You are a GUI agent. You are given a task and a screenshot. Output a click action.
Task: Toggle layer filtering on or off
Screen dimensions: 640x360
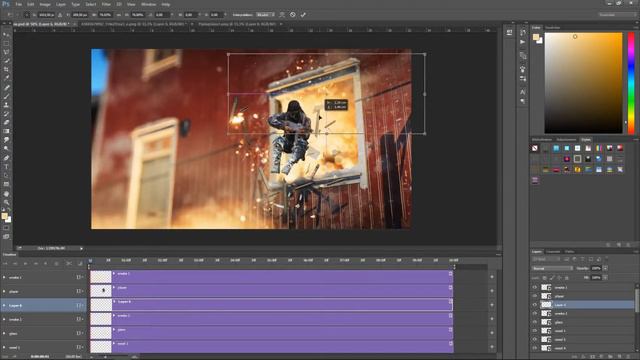tap(607, 259)
